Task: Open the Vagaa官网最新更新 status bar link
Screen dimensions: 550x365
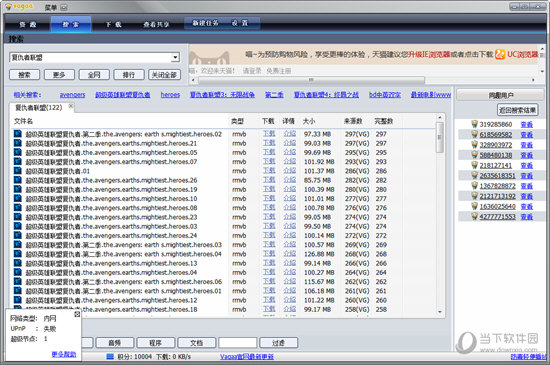Action: pyautogui.click(x=247, y=357)
